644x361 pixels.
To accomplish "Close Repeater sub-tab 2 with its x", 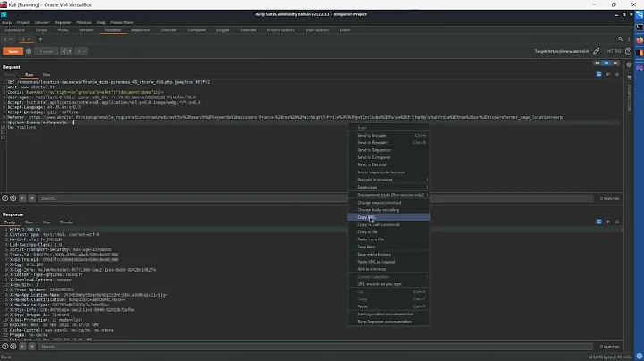I will click(29, 39).
